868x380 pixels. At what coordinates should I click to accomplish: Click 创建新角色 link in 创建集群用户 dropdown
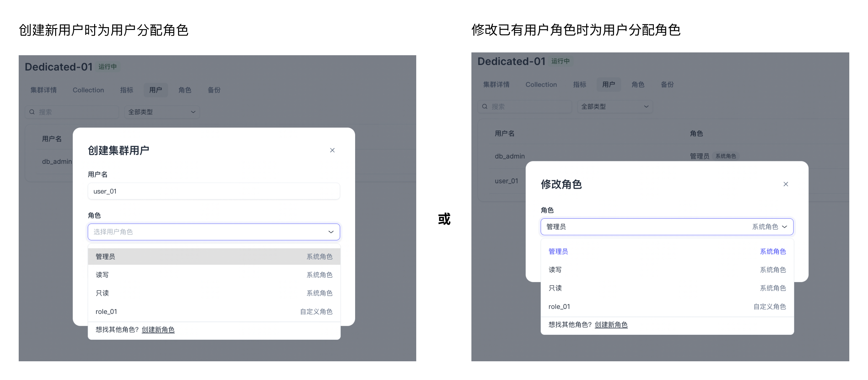pos(158,330)
